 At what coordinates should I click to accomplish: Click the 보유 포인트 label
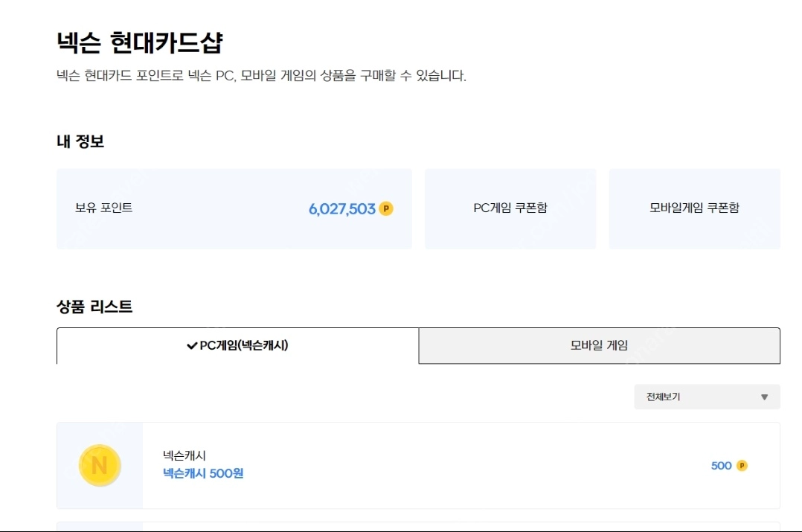click(x=104, y=208)
